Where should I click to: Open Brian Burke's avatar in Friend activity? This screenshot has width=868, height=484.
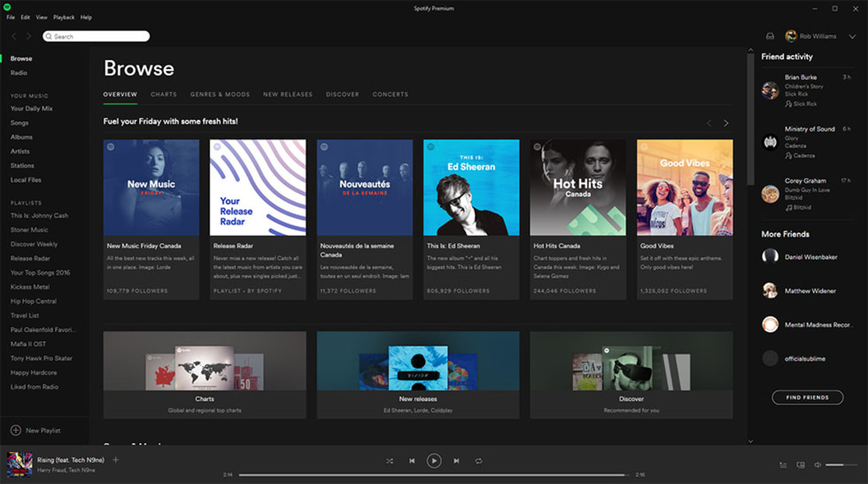770,90
